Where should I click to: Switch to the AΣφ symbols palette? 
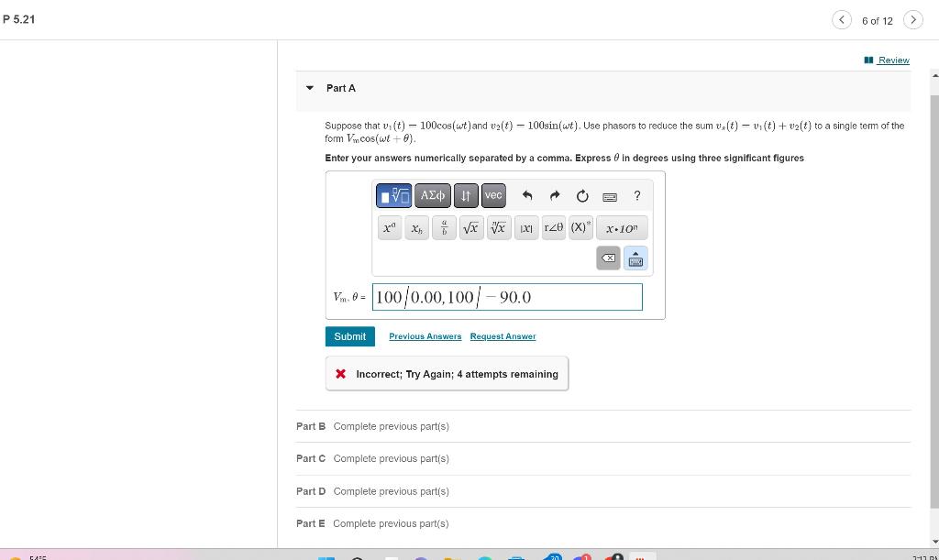432,195
